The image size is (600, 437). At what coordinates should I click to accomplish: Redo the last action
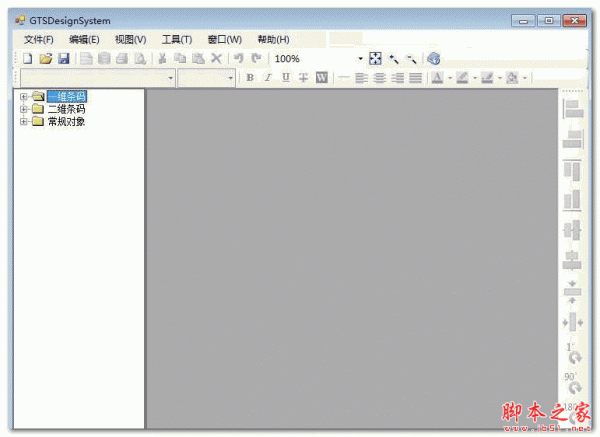click(x=256, y=59)
